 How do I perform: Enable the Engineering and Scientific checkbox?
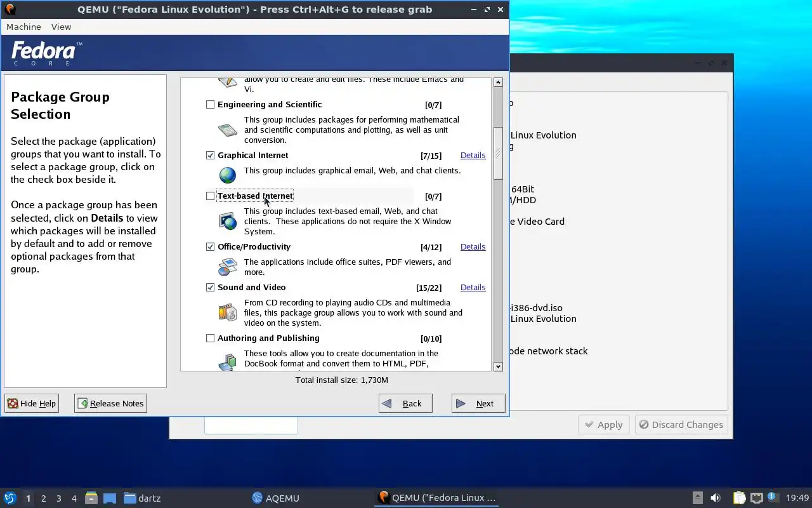click(x=210, y=105)
